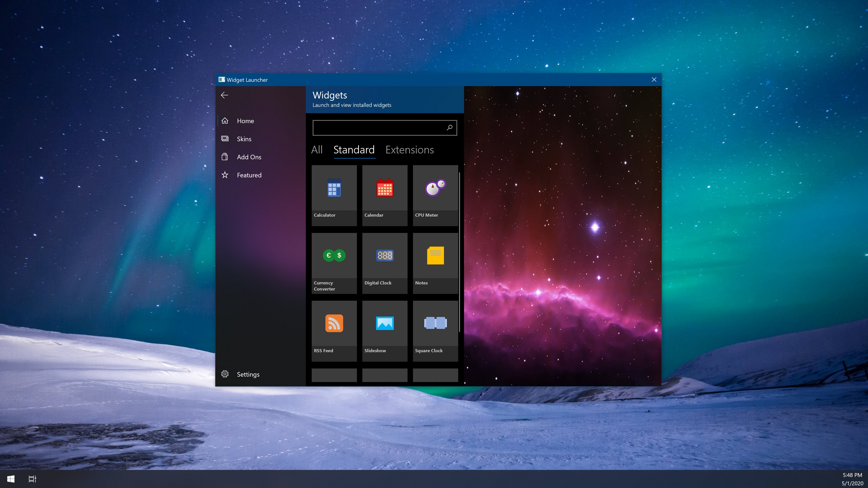Open Skins in the sidebar
This screenshot has width=868, height=488.
244,139
